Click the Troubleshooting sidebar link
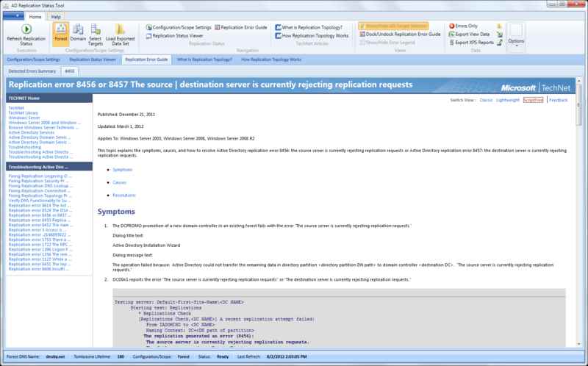Image resolution: width=588 pixels, height=366 pixels. (25, 147)
